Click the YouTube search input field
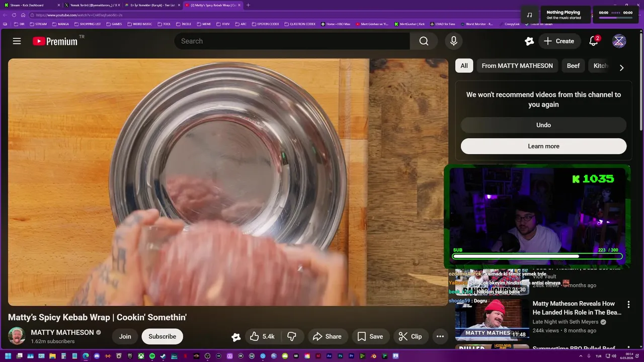The height and width of the screenshot is (362, 644). pos(292,41)
